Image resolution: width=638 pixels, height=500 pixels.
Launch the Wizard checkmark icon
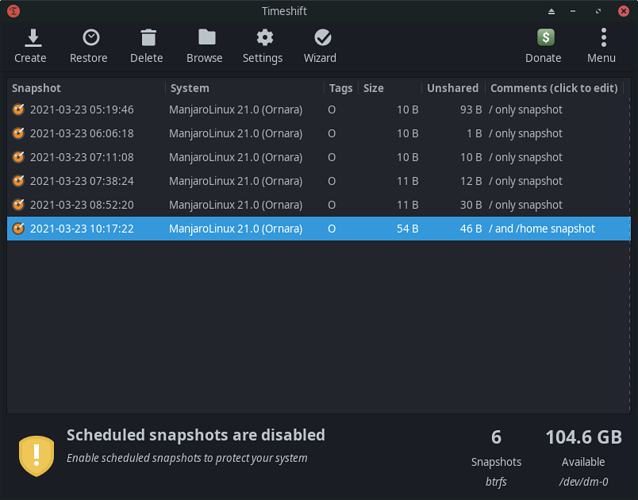point(323,38)
